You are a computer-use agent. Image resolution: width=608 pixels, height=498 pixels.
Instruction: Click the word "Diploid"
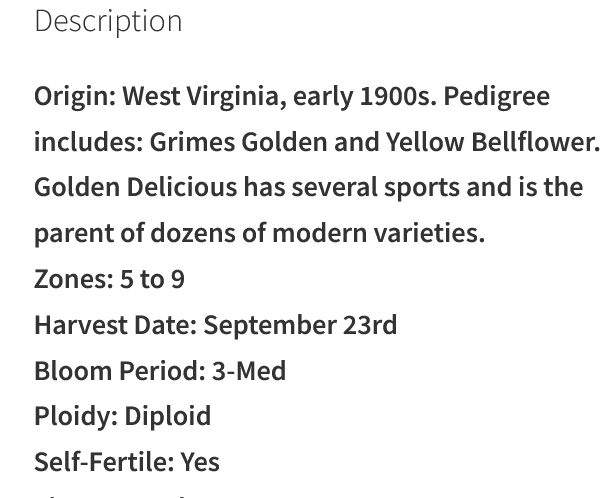pyautogui.click(x=167, y=416)
